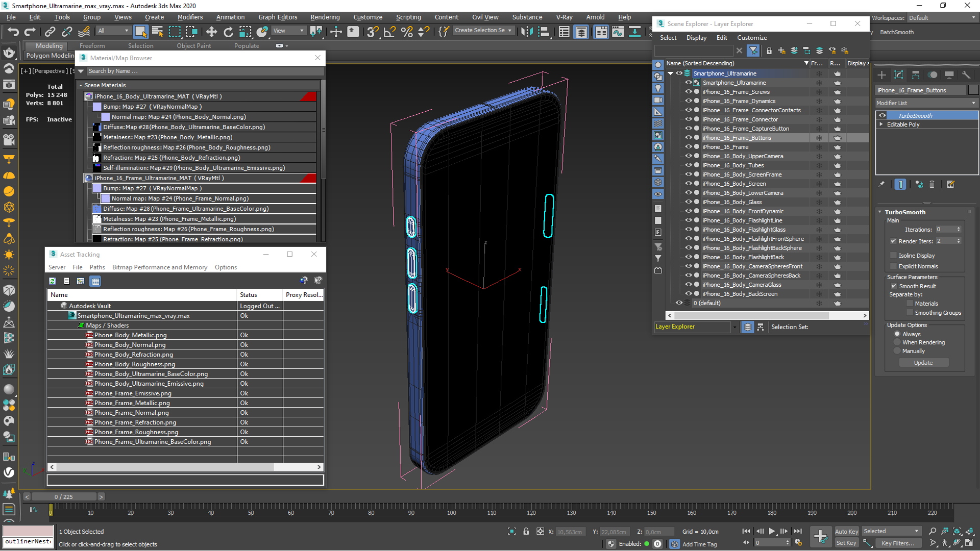Viewport: 980px width, 551px height.
Task: Open Scene Explorer Customize menu
Action: tap(751, 38)
